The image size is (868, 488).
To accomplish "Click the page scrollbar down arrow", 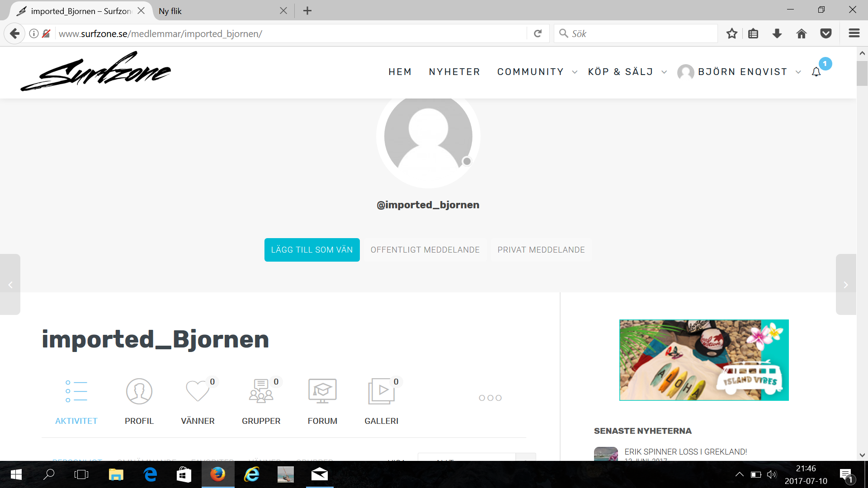I will 862,455.
